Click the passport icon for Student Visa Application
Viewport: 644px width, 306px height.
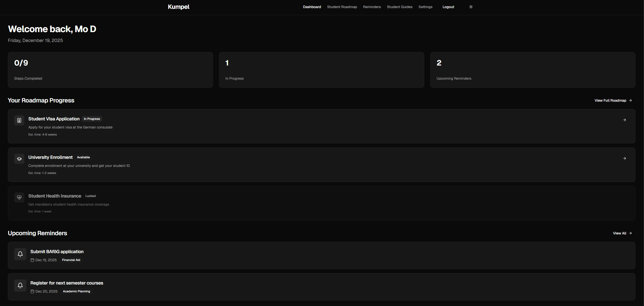click(x=19, y=120)
